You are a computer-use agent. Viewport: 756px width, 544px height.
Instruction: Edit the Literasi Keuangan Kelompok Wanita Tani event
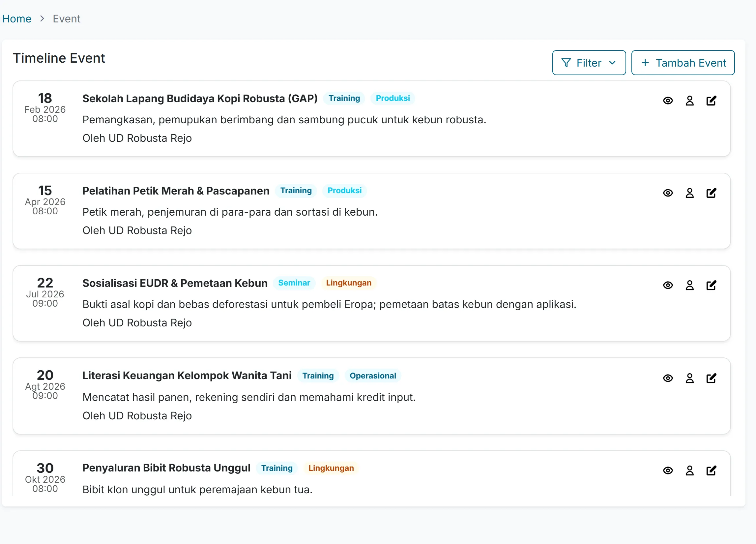tap(711, 378)
